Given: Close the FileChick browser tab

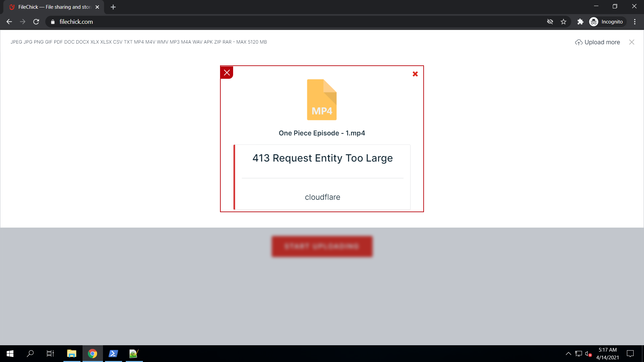Looking at the screenshot, I should (x=97, y=7).
